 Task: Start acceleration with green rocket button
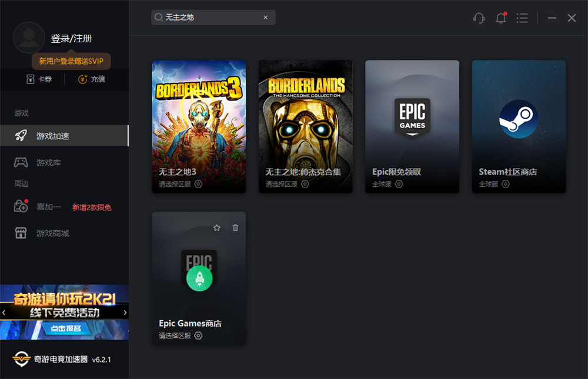pyautogui.click(x=199, y=278)
